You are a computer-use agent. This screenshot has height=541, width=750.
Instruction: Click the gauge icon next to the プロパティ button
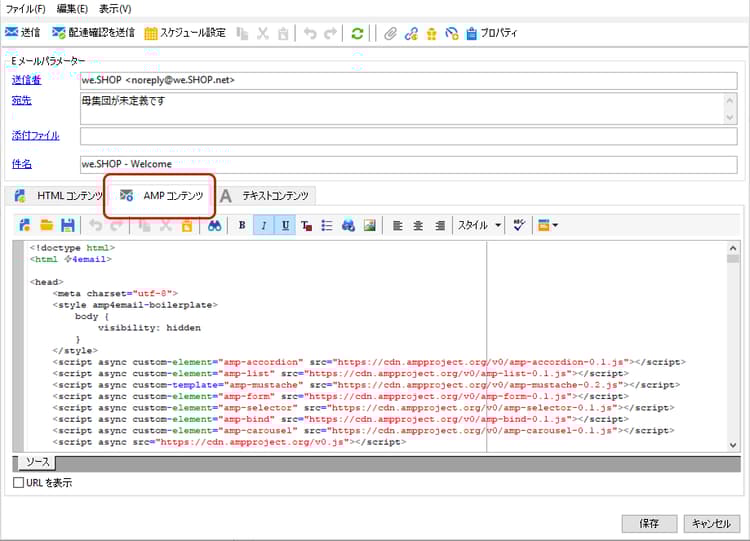tap(452, 33)
